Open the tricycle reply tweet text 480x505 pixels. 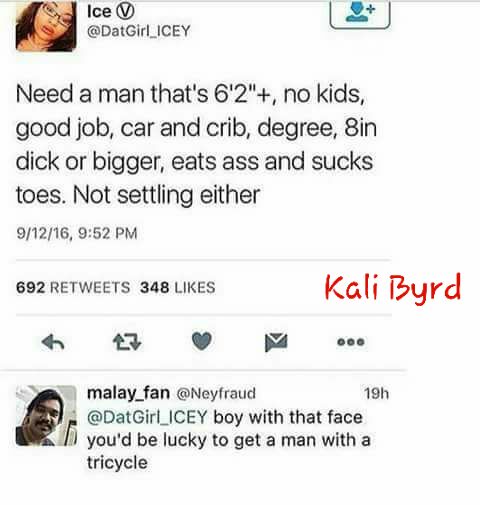pos(229,440)
